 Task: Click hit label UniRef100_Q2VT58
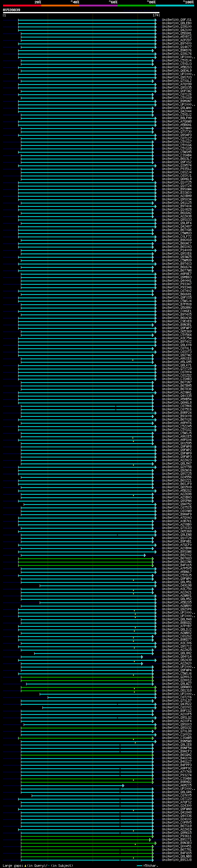click(176, 467)
